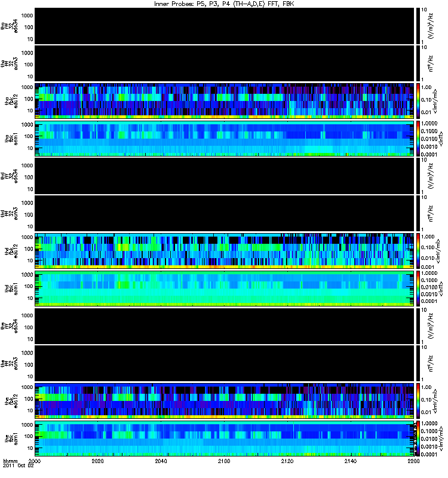Click the the fbk scm1 spectrogram panel
The image size is (448, 478).
225,439
